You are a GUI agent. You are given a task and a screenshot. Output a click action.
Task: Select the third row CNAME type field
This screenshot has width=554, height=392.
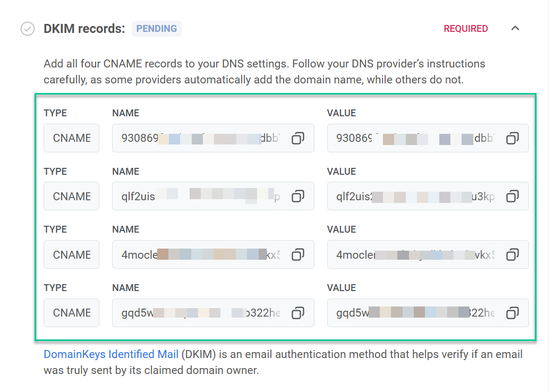coord(72,255)
